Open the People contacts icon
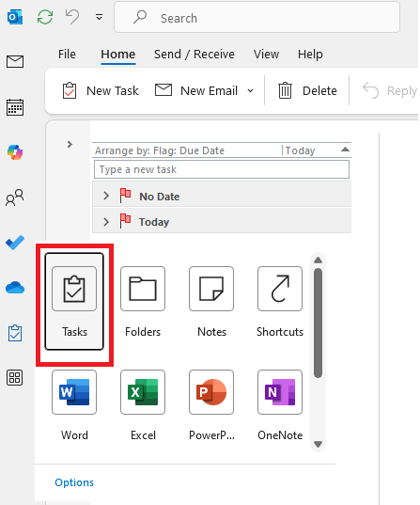This screenshot has height=505, width=420. (x=15, y=197)
